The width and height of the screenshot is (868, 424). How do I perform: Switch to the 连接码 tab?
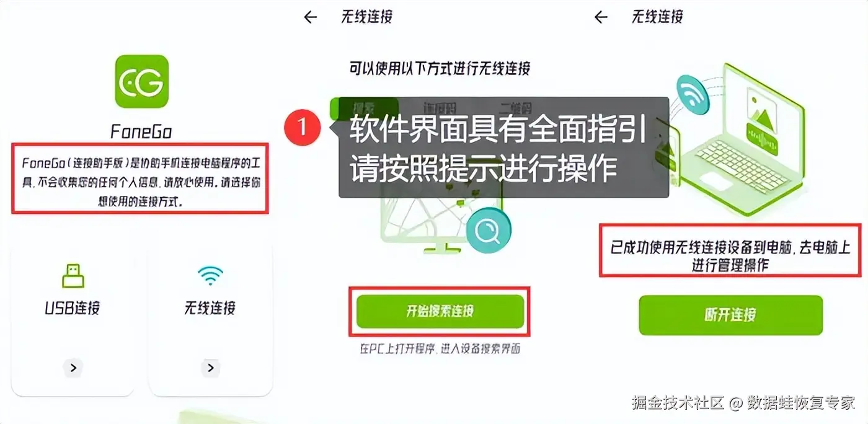(439, 105)
